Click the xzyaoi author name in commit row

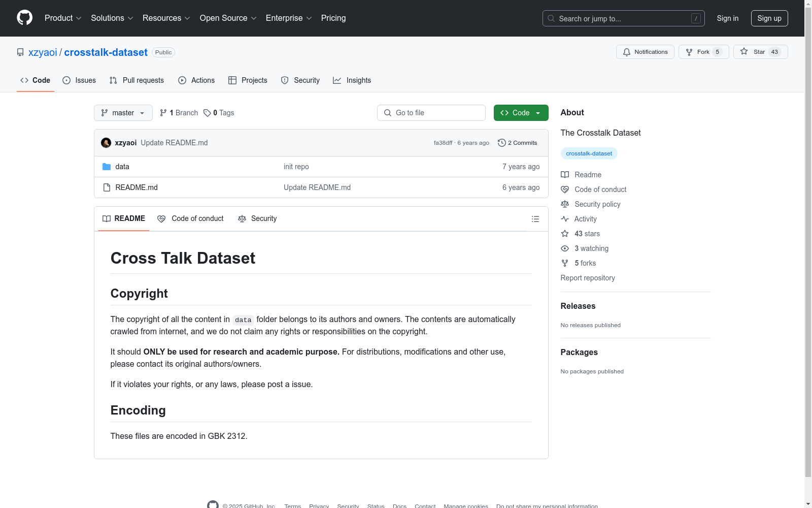coord(126,143)
